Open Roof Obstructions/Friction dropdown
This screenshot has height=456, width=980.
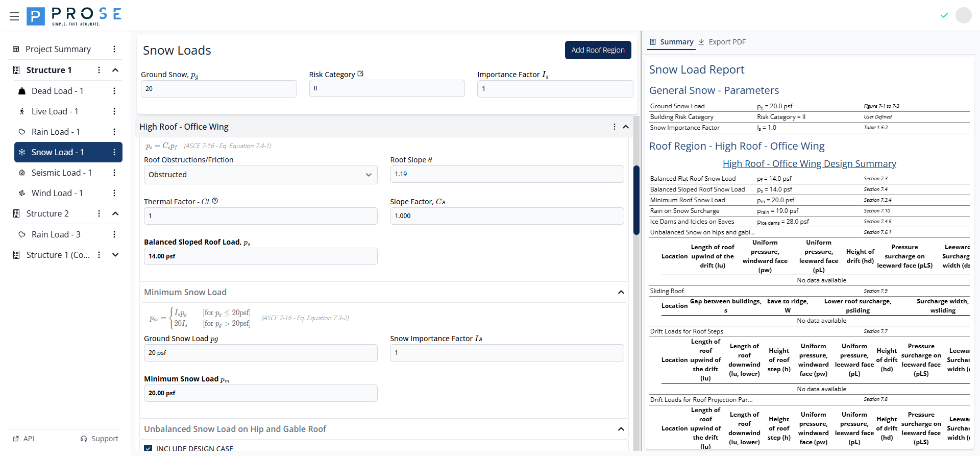[x=260, y=175]
